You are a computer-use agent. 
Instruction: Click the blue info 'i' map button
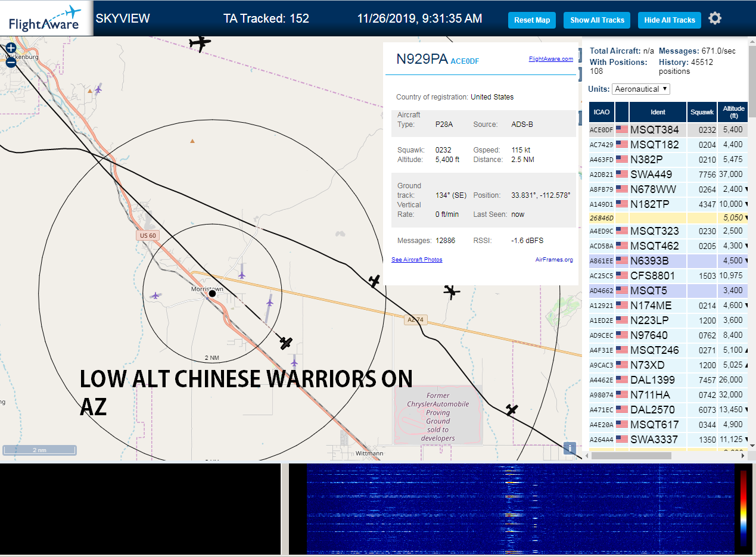(570, 449)
